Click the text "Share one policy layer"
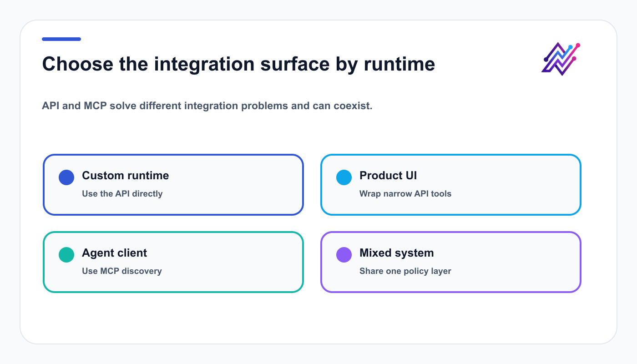This screenshot has height=364, width=637. pos(405,271)
